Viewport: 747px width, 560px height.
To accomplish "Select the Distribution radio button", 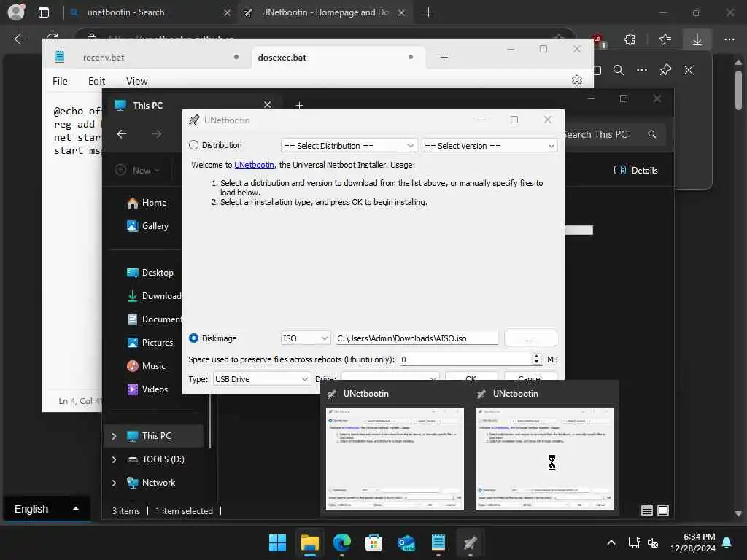I will (x=193, y=145).
